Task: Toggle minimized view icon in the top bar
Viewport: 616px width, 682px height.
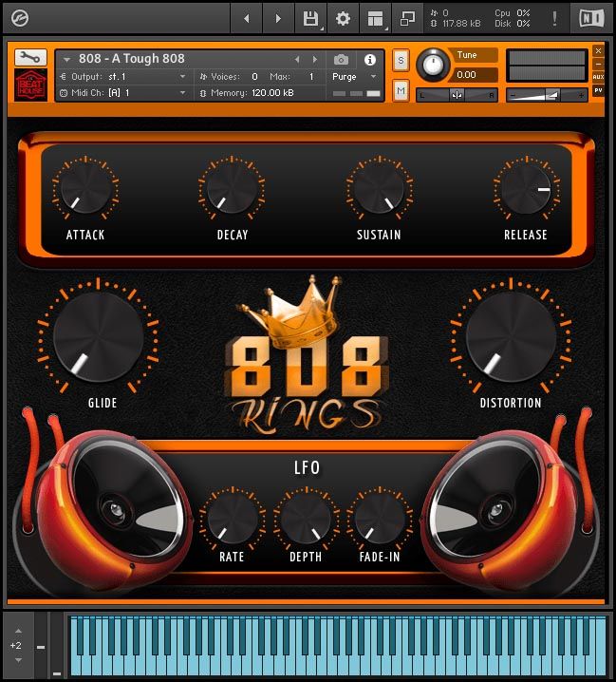Action: click(x=407, y=18)
